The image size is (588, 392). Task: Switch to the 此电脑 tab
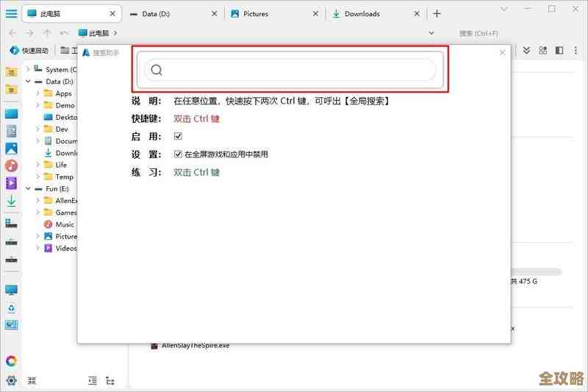72,14
